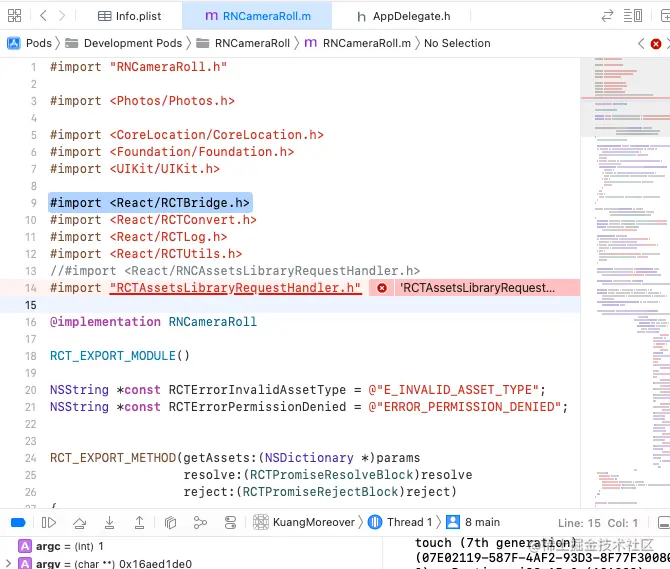This screenshot has height=569, width=670.
Task: Click the Line: 15 Col: 1 indicator
Action: pos(598,523)
